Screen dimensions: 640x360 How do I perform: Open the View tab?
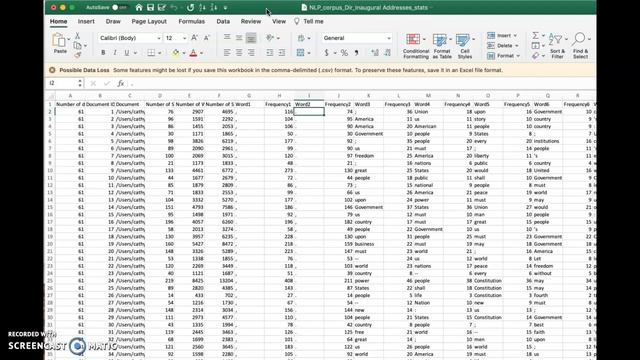(279, 21)
